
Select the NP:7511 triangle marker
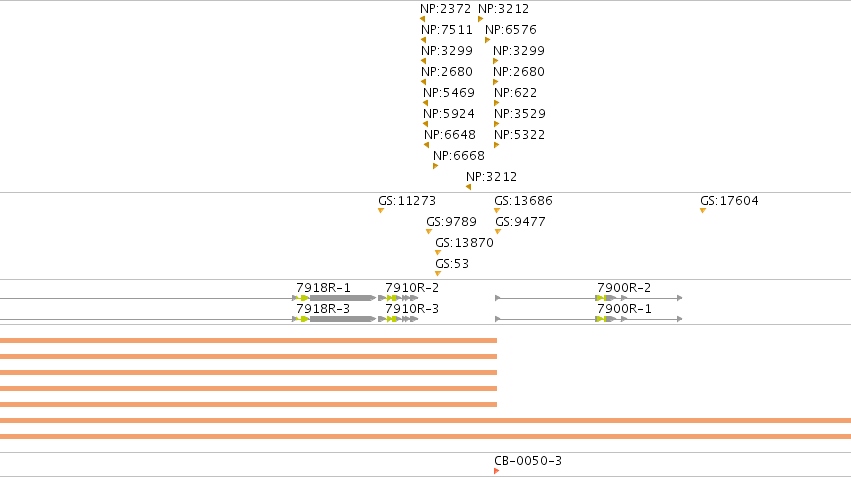(x=423, y=40)
